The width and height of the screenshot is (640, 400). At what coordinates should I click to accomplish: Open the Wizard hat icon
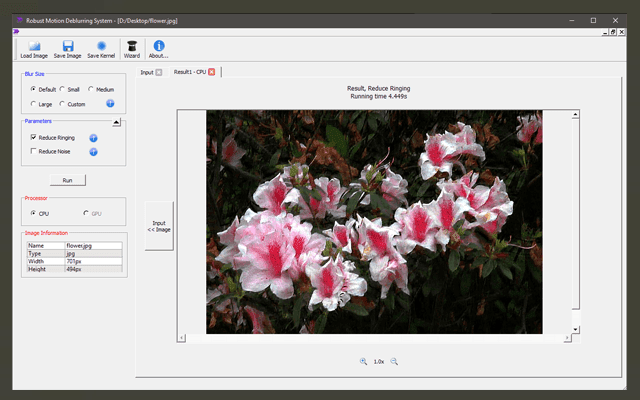click(132, 46)
